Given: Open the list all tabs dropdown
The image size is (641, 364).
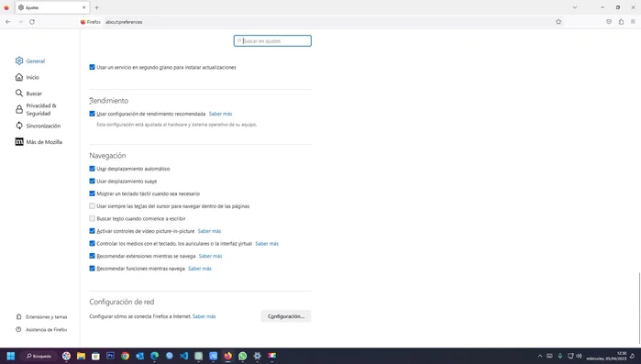Looking at the screenshot, I should [574, 7].
